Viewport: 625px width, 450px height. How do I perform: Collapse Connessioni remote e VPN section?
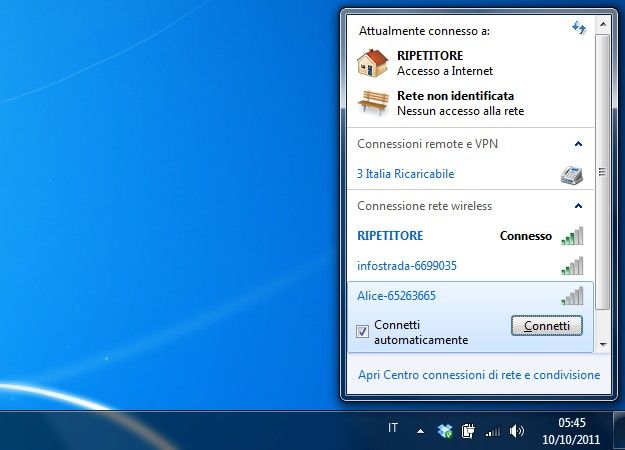point(578,144)
